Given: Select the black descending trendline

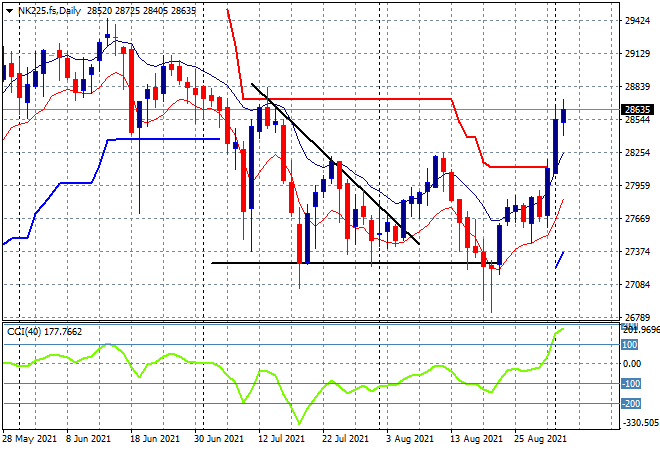Looking at the screenshot, I should pos(335,164).
